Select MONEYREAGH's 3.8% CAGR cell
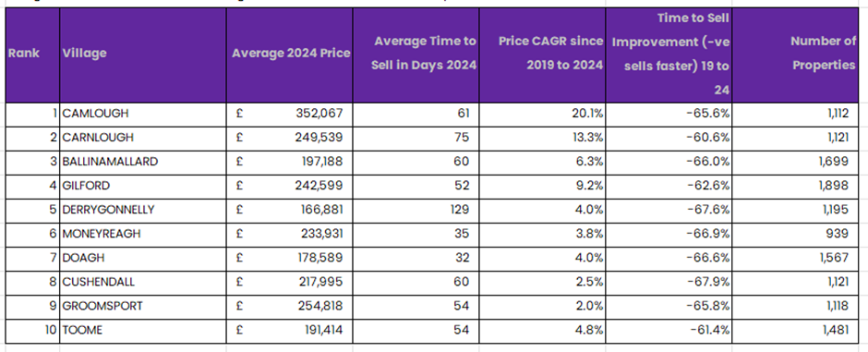This screenshot has width=868, height=352. pos(543,234)
